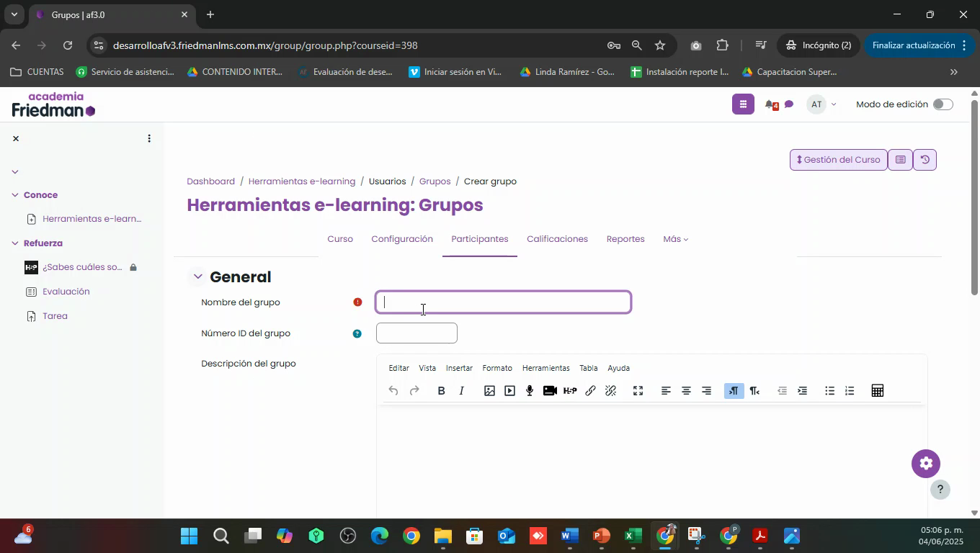Viewport: 980px width, 553px height.
Task: Open the AT user menu dropdown
Action: pyautogui.click(x=823, y=104)
